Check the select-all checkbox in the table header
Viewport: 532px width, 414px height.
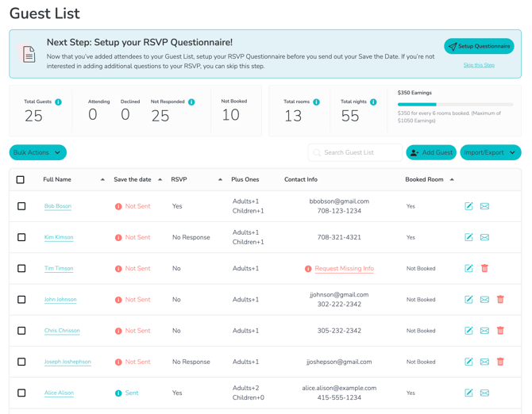21,180
